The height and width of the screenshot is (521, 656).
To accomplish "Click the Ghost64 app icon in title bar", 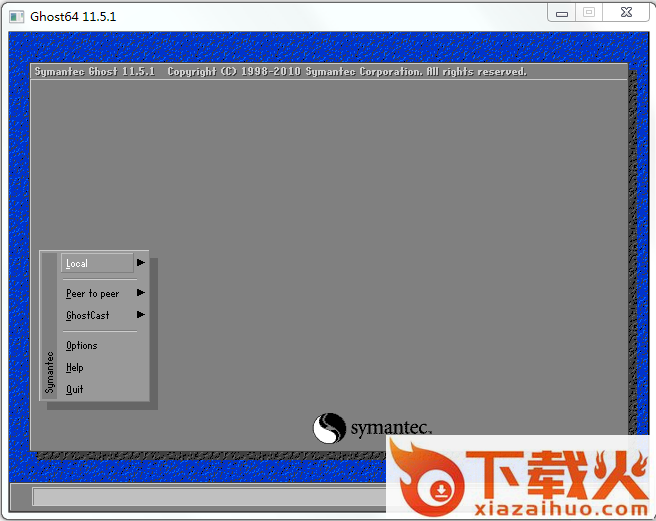I will pos(17,17).
